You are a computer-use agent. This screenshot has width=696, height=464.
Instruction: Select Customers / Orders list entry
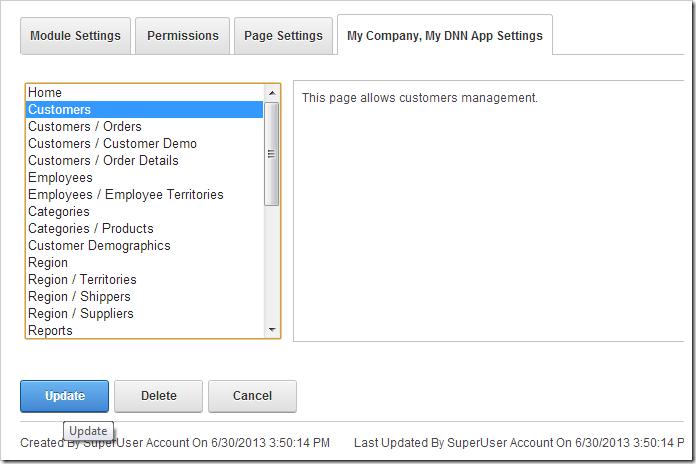coord(145,127)
